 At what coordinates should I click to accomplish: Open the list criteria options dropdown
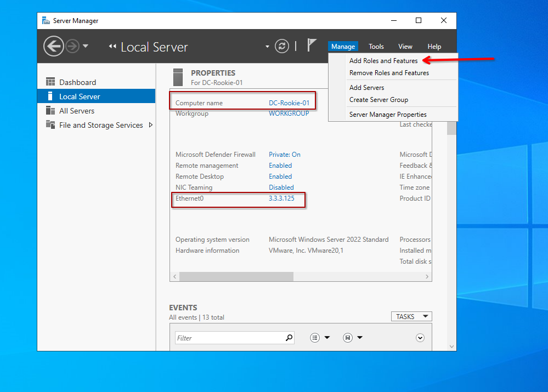coord(320,338)
